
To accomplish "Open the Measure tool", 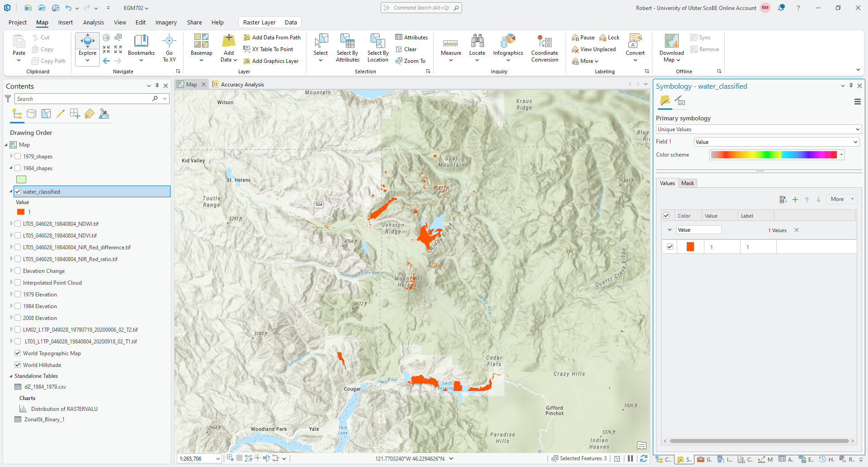I will 451,43.
